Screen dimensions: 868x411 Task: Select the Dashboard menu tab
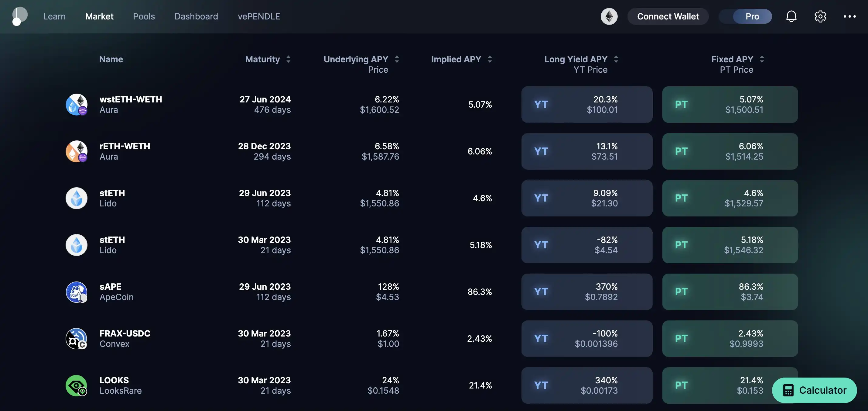196,16
